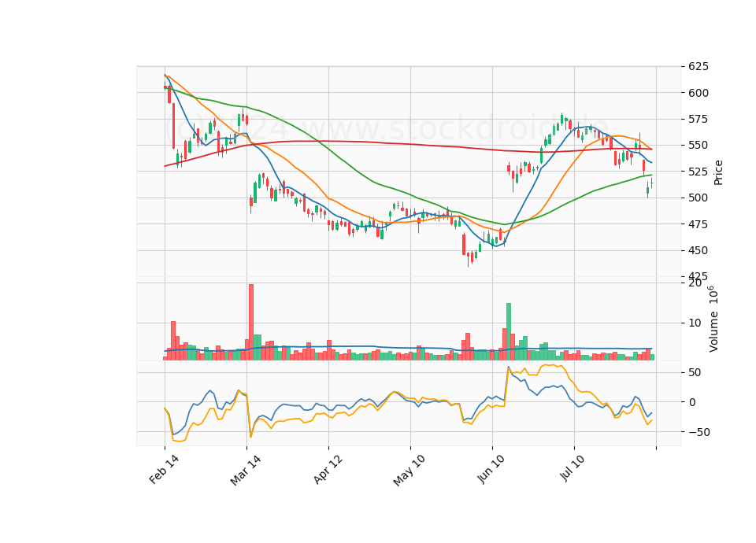Select the "May 10" date label
Image resolution: width=756 pixels, height=543 pixels.
(409, 471)
